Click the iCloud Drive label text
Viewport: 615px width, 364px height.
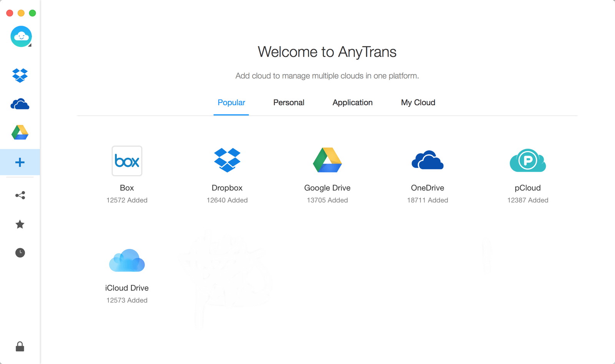coord(127,288)
